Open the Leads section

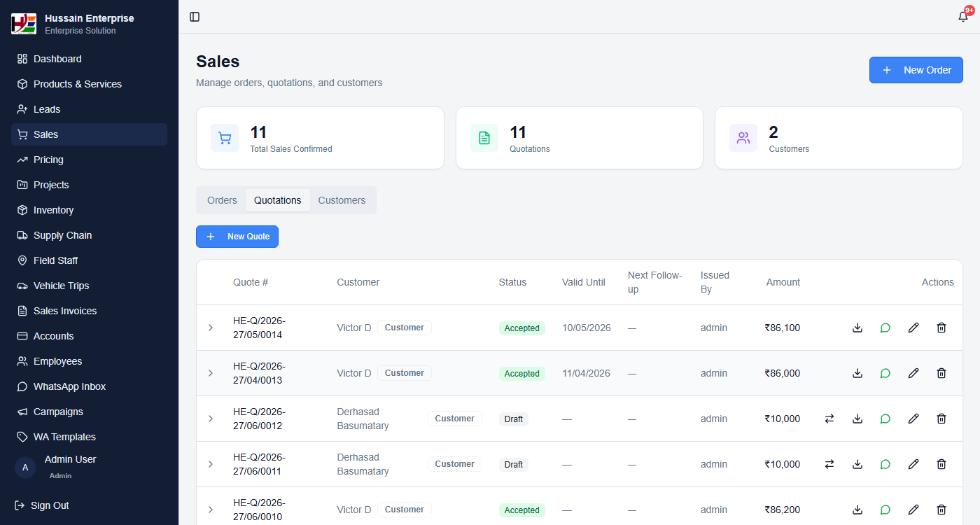pos(89,109)
